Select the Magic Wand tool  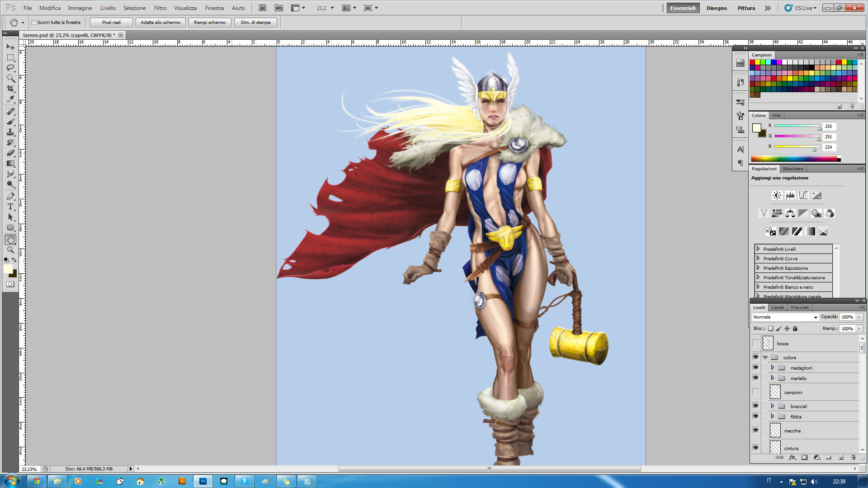pos(10,78)
